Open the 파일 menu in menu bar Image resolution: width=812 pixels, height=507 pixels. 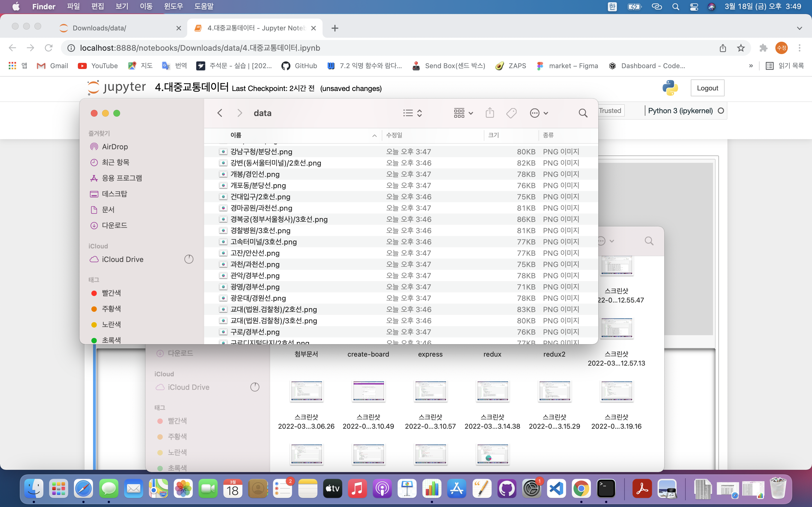point(73,7)
